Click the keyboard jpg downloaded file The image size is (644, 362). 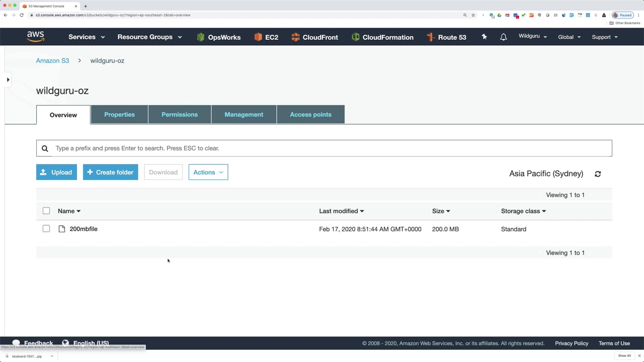tap(27, 356)
